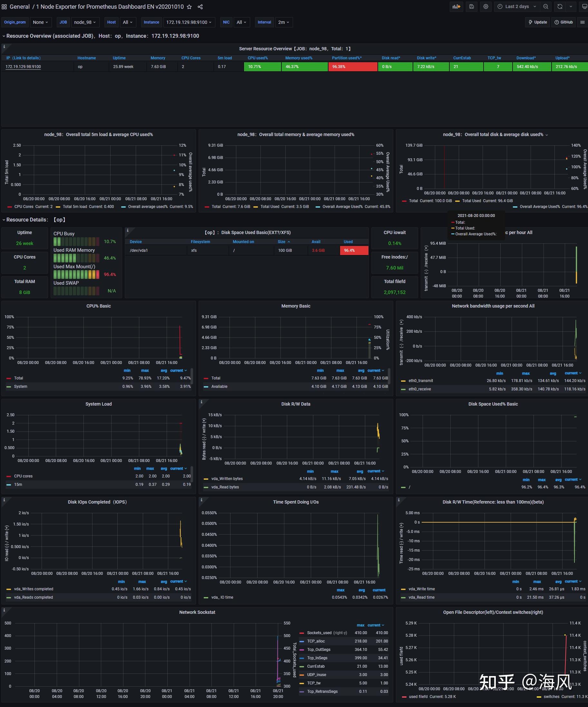
Task: Refresh the dashboard with refresh icon
Action: pyautogui.click(x=559, y=6)
